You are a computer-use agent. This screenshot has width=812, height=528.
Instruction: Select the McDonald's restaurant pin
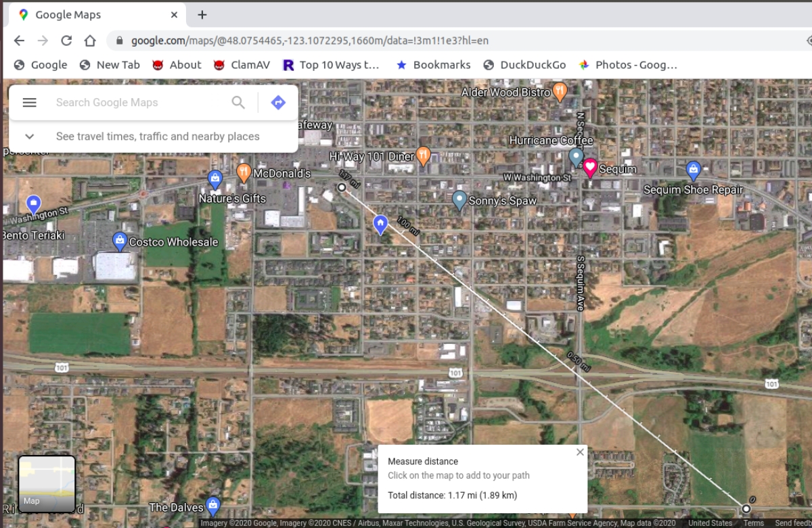click(x=244, y=172)
